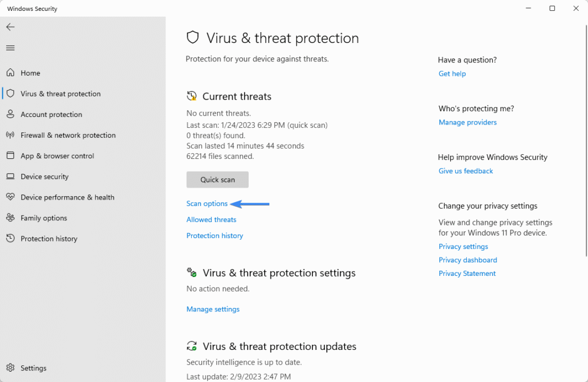
Task: Open Protection history in the sidebar
Action: pyautogui.click(x=49, y=239)
